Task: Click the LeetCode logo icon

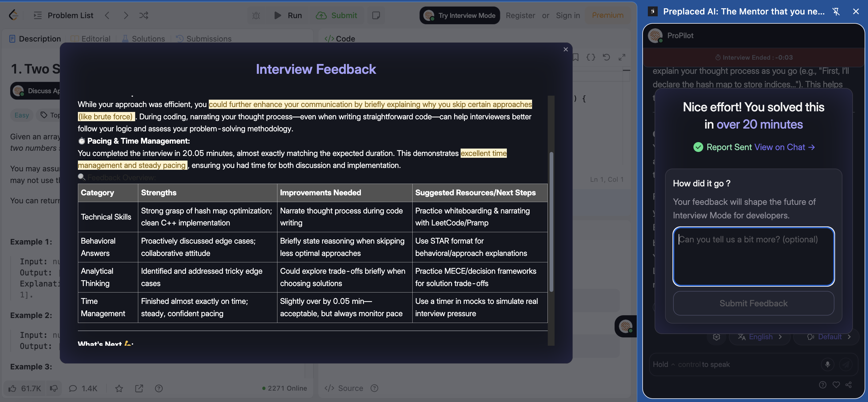Action: (14, 15)
